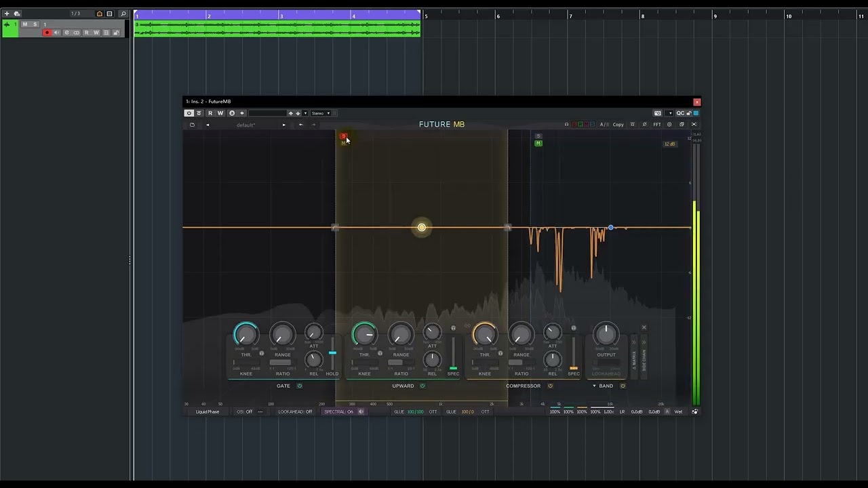This screenshot has width=868, height=488.
Task: Toggle monitor speaker on track 1
Action: tap(56, 33)
